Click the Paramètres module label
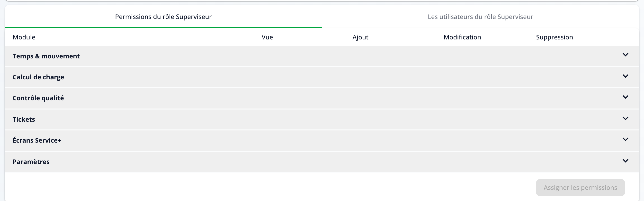This screenshot has width=644, height=201. click(x=31, y=162)
